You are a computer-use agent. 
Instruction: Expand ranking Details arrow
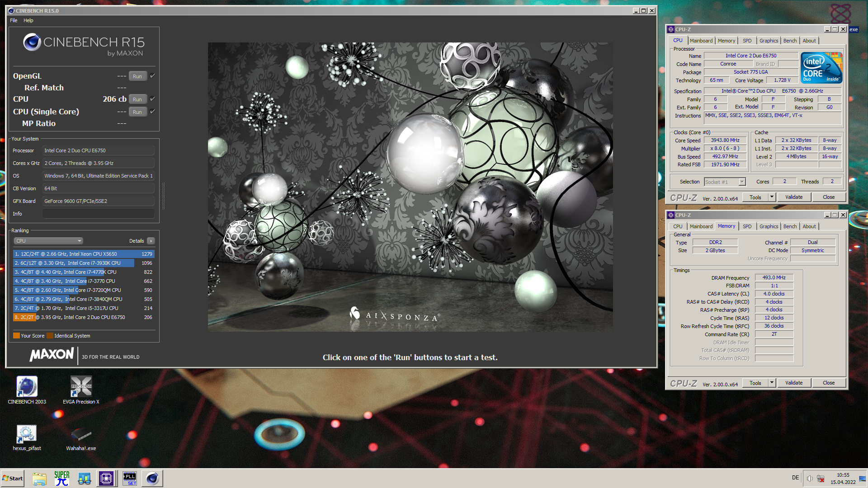coord(151,241)
